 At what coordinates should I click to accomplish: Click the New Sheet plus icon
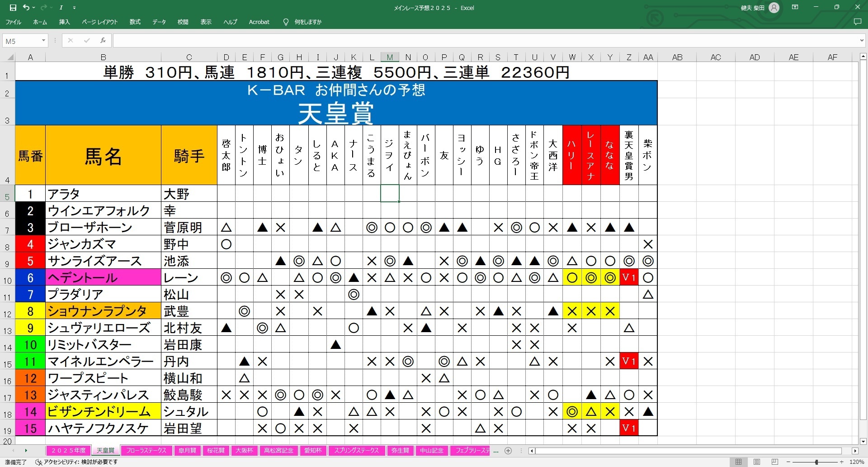[508, 451]
